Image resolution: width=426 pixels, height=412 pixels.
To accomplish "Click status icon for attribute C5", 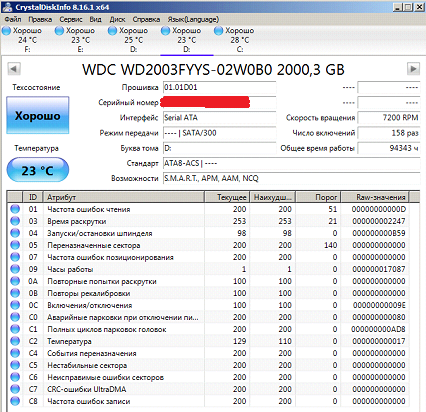I will point(15,365).
